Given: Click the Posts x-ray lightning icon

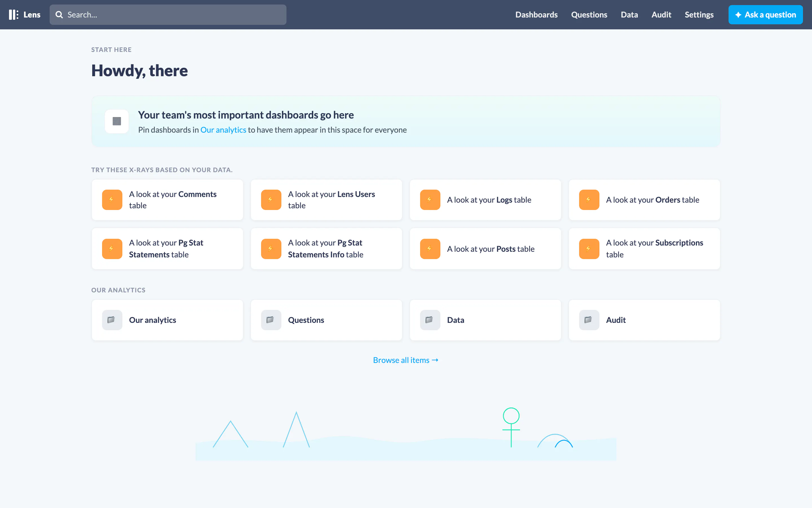Looking at the screenshot, I should click(430, 249).
